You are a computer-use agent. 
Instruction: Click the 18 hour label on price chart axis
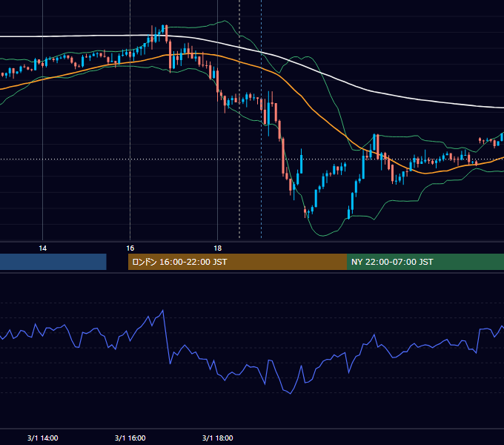(218, 248)
